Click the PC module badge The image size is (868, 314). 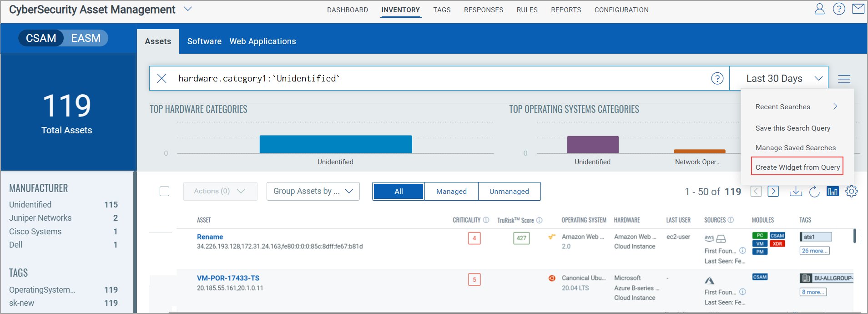click(x=760, y=235)
